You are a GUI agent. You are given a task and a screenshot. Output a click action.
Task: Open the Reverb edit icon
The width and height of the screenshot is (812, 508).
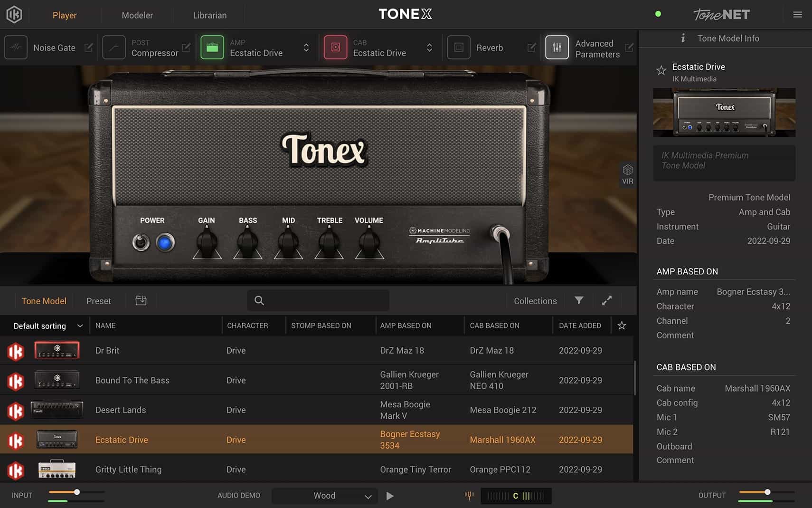click(x=532, y=48)
